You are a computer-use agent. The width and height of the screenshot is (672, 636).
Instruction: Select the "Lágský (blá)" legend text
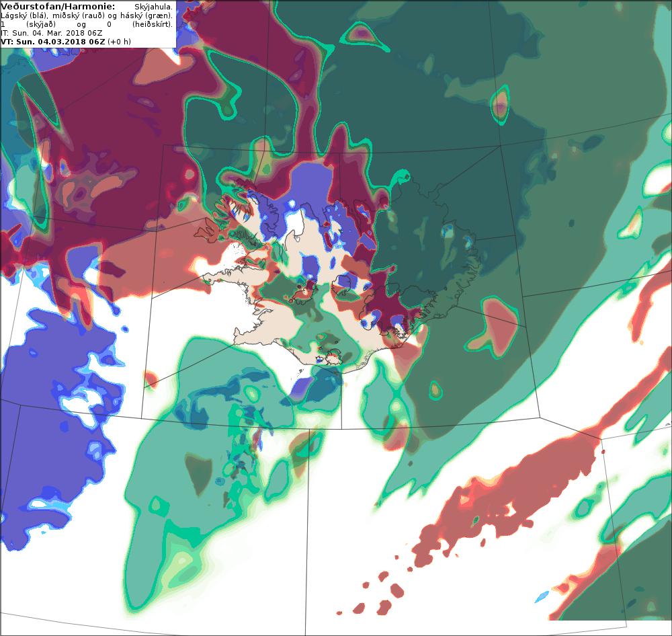coord(24,16)
